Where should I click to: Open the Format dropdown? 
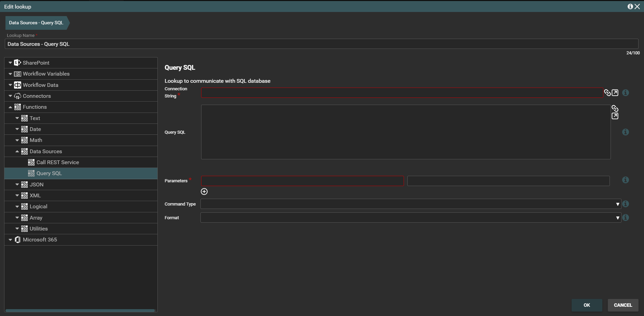pyautogui.click(x=410, y=218)
